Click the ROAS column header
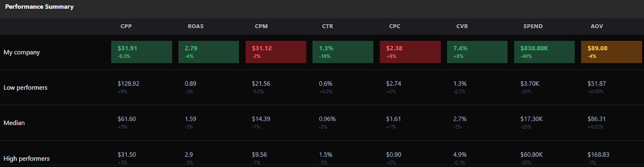Image resolution: width=644 pixels, height=167 pixels. point(196,26)
